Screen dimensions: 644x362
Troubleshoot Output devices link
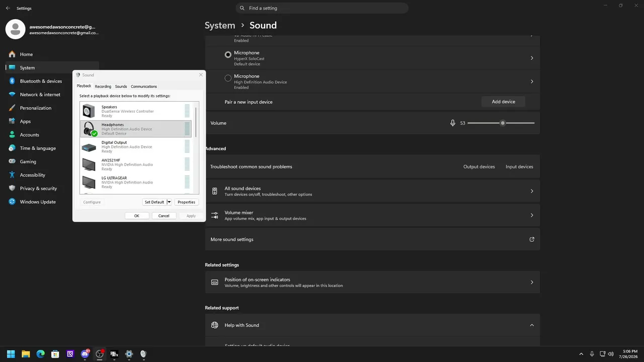coord(479,167)
